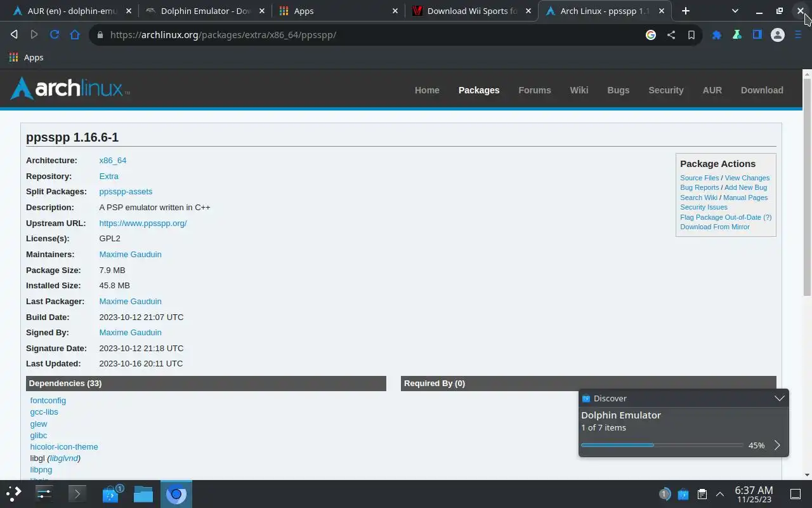
Task: Click the Arch Linux logo
Action: click(70, 89)
